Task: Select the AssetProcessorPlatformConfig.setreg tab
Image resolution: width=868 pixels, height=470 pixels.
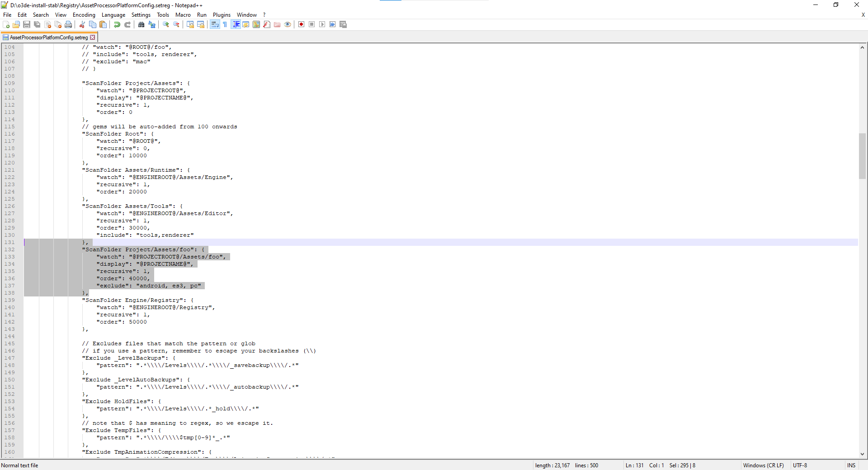Action: (x=47, y=37)
